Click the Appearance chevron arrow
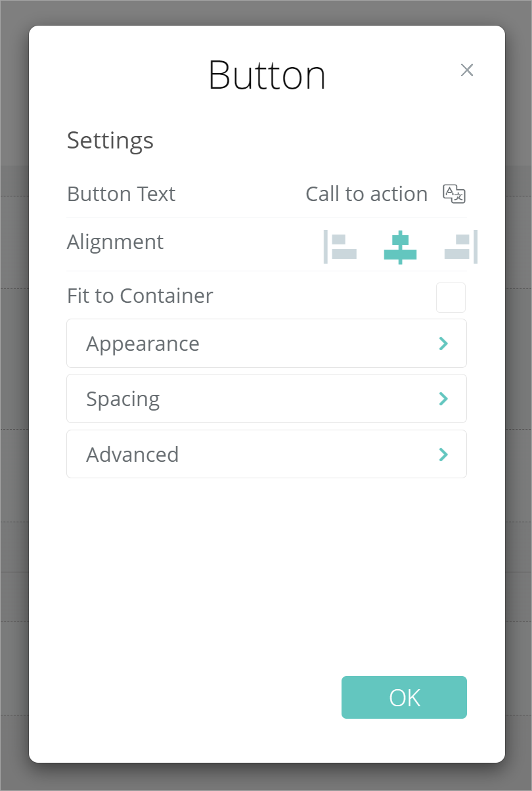Image resolution: width=532 pixels, height=791 pixels. coord(443,343)
